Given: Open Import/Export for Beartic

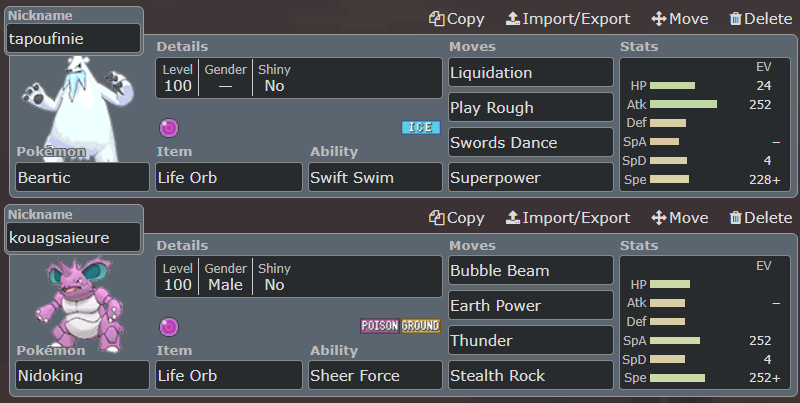Looking at the screenshot, I should click(567, 19).
